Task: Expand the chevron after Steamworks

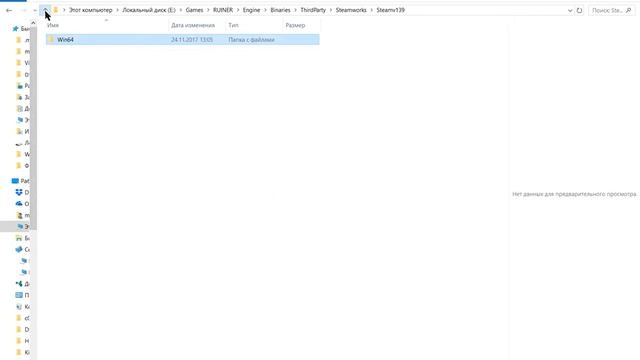Action: coord(371,10)
